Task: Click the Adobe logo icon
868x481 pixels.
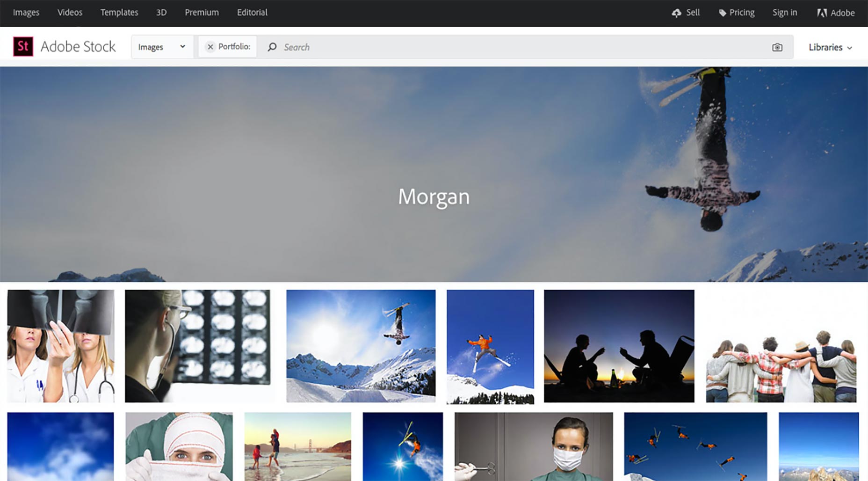Action: click(x=822, y=13)
